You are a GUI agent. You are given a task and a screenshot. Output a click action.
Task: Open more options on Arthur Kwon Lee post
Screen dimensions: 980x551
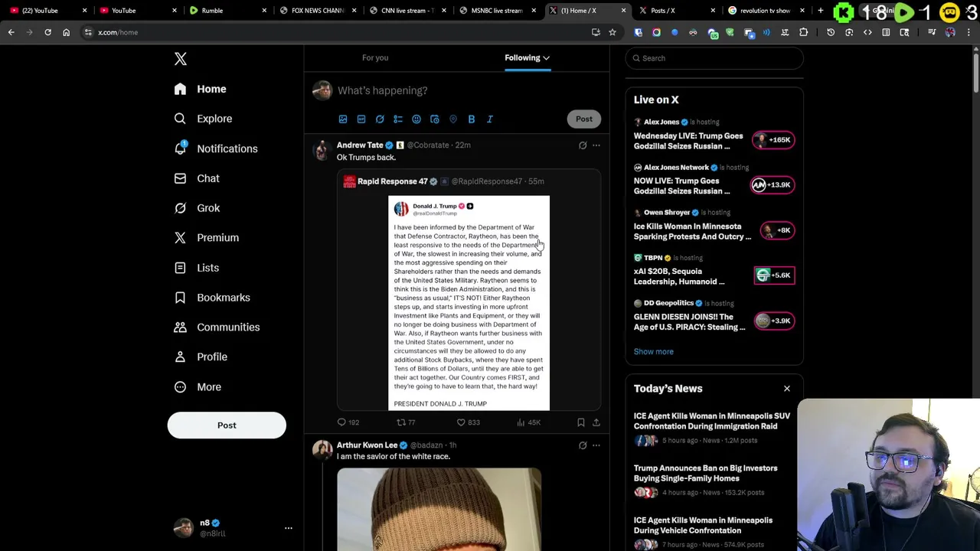596,445
